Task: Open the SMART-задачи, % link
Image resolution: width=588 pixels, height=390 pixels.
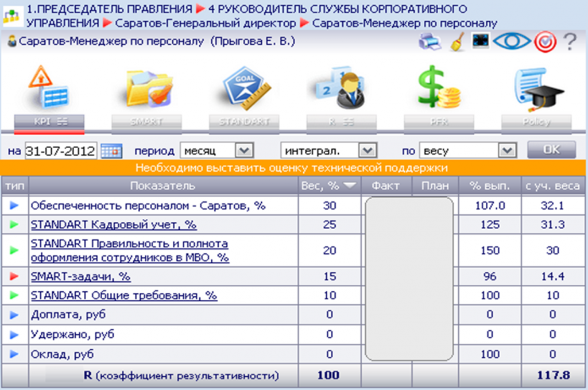Action: tap(80, 276)
